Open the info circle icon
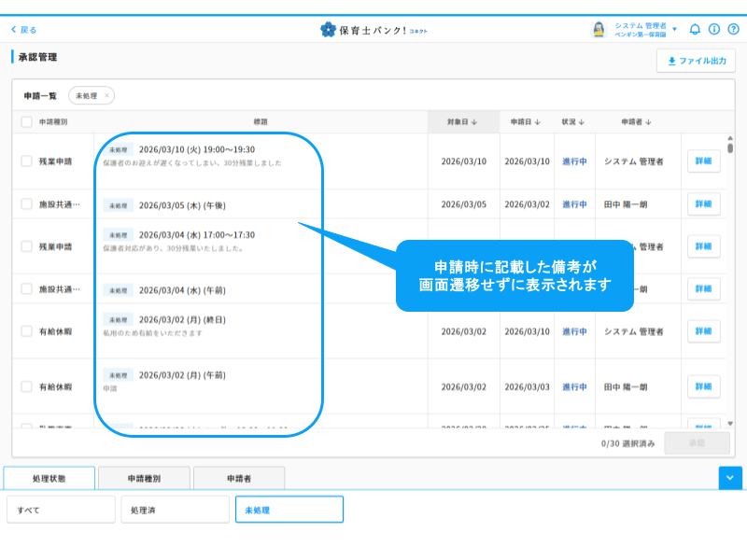 click(x=714, y=29)
